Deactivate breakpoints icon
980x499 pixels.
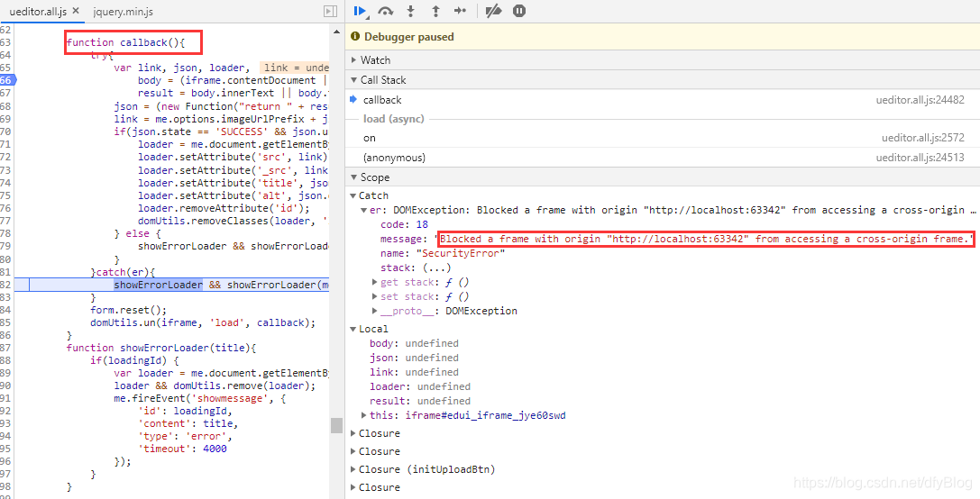(494, 11)
